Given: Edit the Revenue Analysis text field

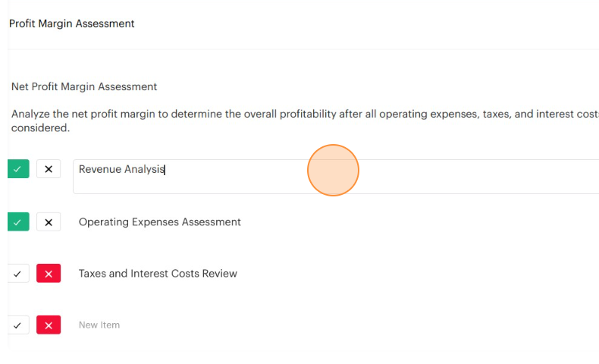Looking at the screenshot, I should coord(227,176).
